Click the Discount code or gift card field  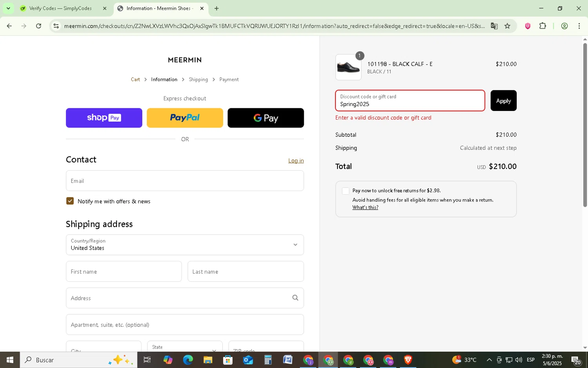click(410, 100)
